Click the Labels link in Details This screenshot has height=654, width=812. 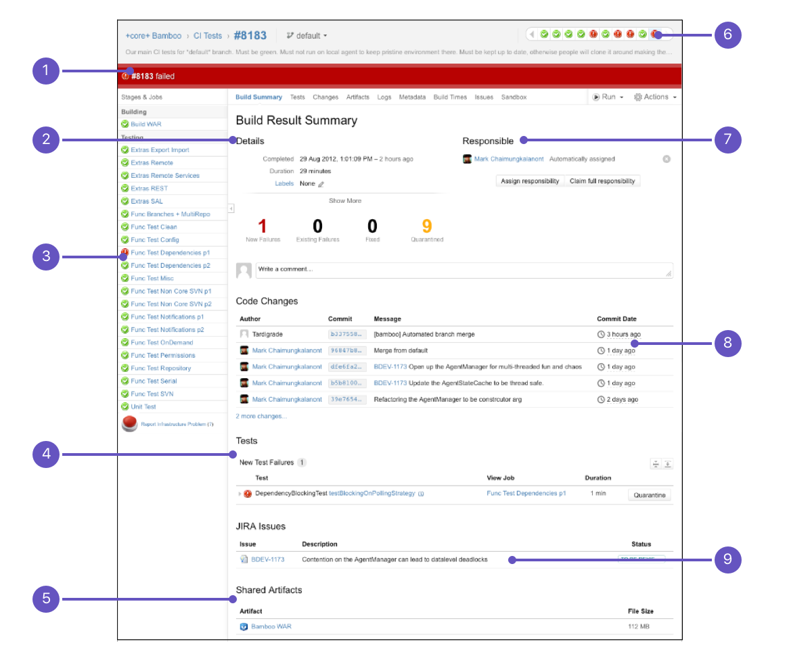point(284,184)
